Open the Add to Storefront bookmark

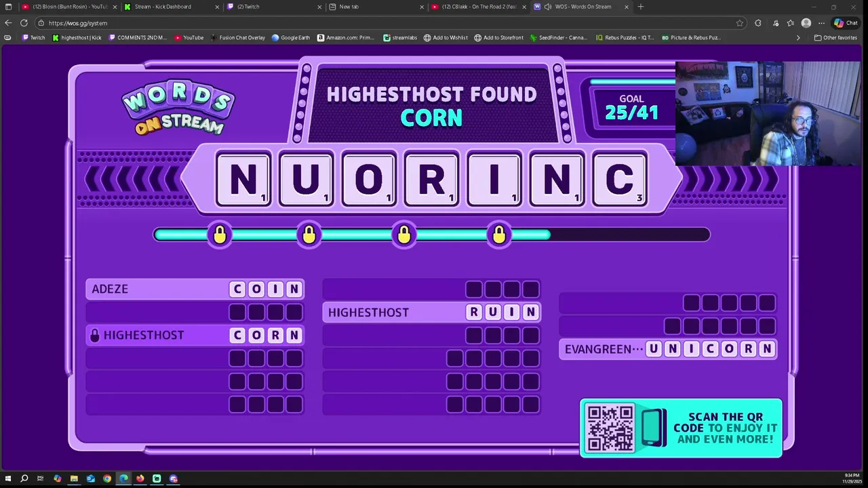[x=498, y=38]
